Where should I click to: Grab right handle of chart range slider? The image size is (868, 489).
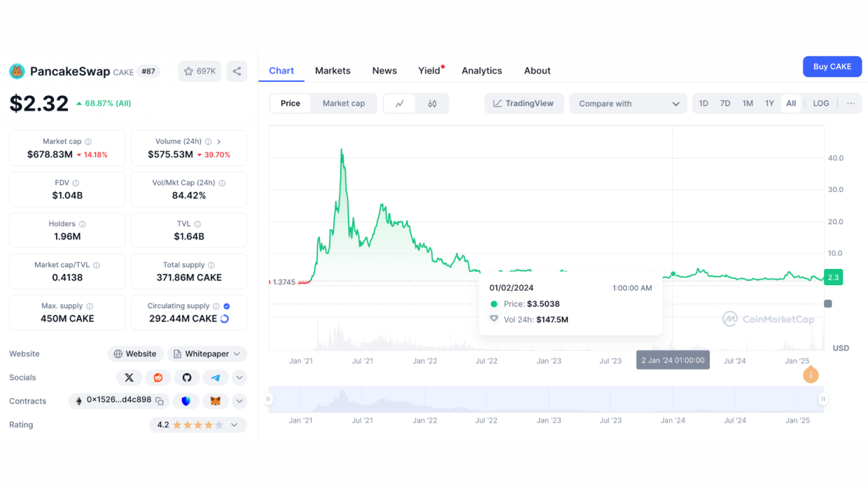coord(823,399)
